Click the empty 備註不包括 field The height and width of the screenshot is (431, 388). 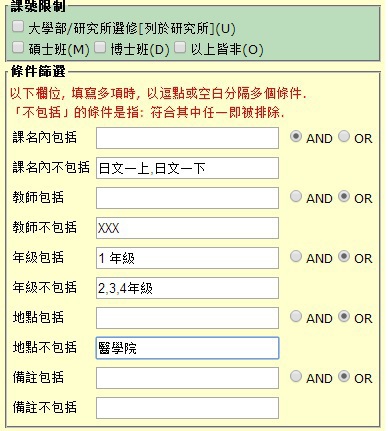187,408
